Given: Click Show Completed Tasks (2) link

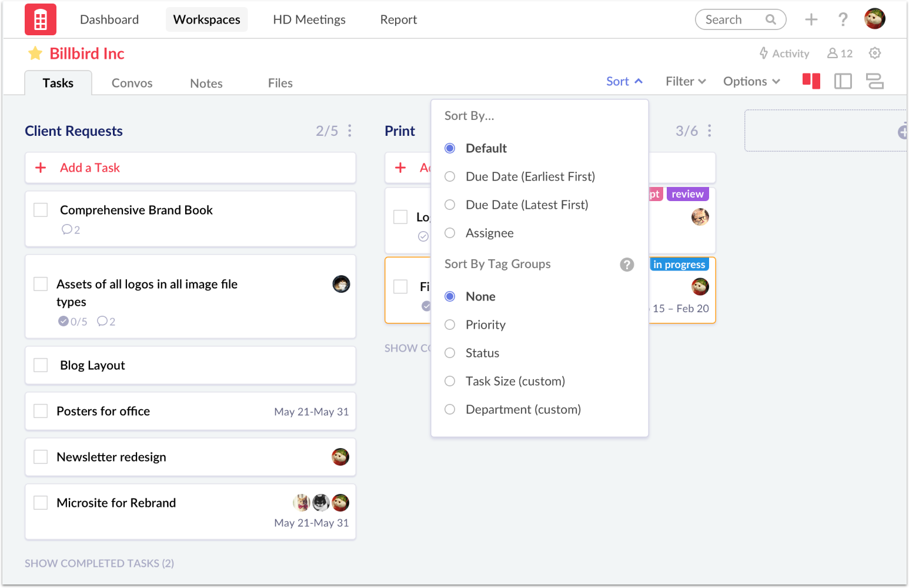Looking at the screenshot, I should tap(99, 563).
